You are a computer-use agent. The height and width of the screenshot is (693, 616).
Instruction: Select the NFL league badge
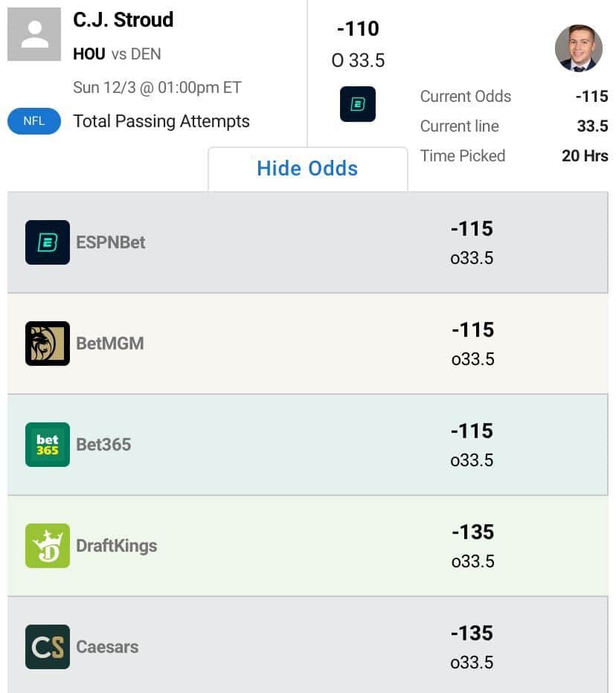pos(34,121)
